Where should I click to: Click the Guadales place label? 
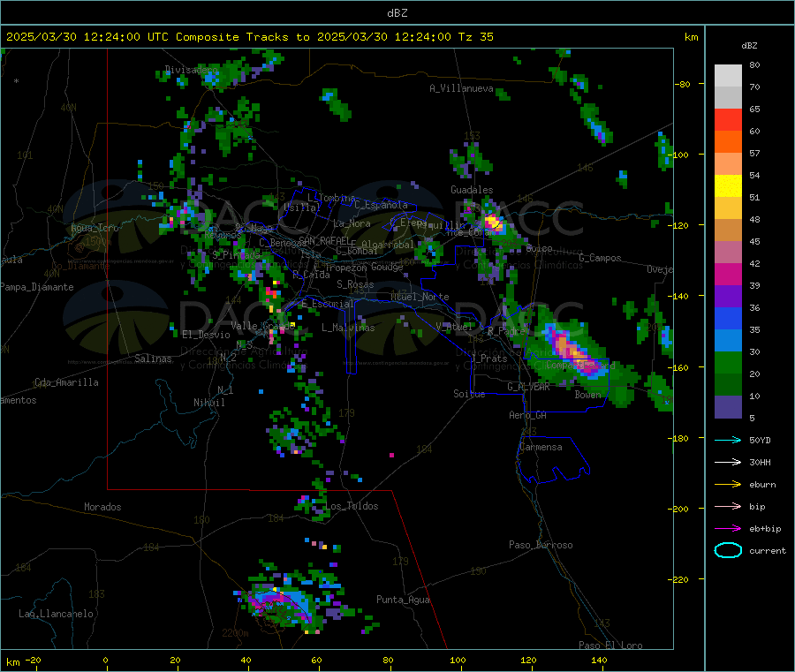[x=472, y=190]
